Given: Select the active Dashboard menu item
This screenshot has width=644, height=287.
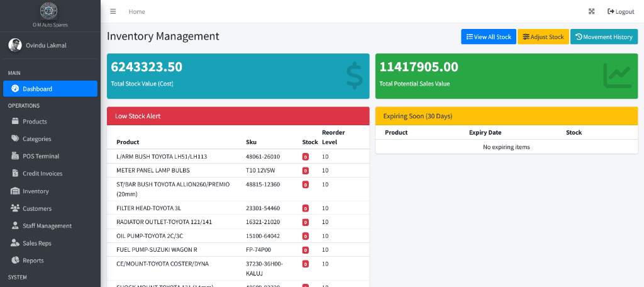Looking at the screenshot, I should (x=50, y=89).
